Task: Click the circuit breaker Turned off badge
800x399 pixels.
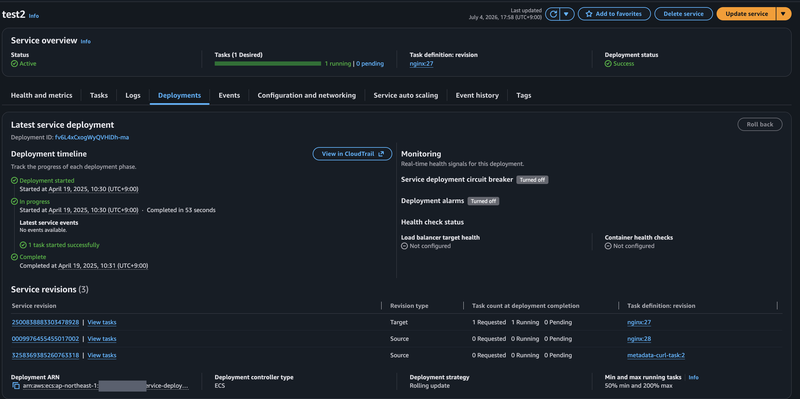Action: coord(532,180)
